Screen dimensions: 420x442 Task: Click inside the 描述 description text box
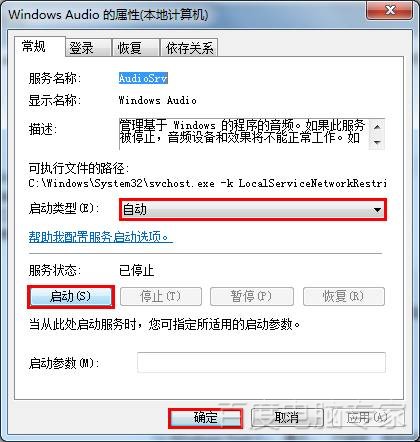pos(244,134)
